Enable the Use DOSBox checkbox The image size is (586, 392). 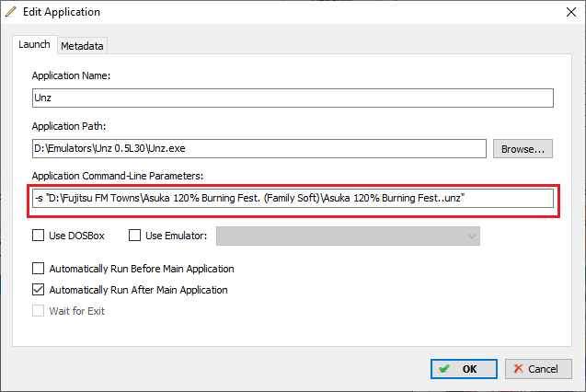pos(38,236)
